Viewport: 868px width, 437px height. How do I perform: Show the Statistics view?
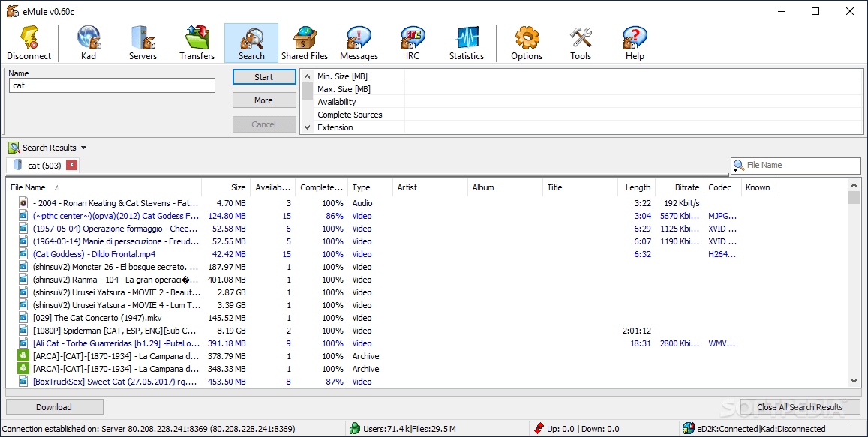pyautogui.click(x=467, y=43)
